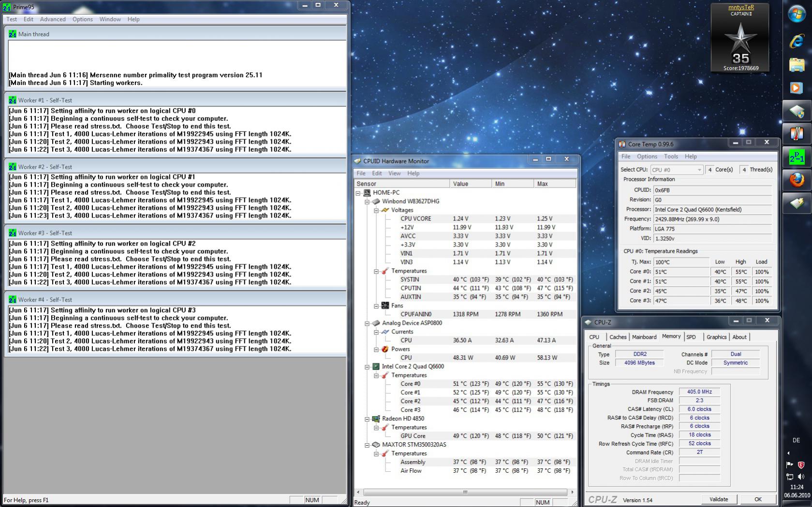Click the Currents graph icon
Image resolution: width=812 pixels, height=507 pixels.
(385, 332)
